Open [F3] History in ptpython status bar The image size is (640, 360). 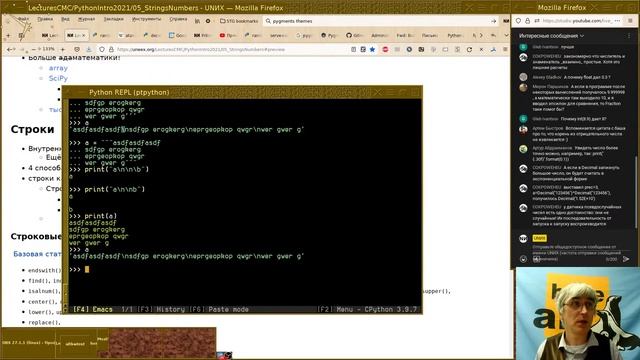tap(161, 309)
